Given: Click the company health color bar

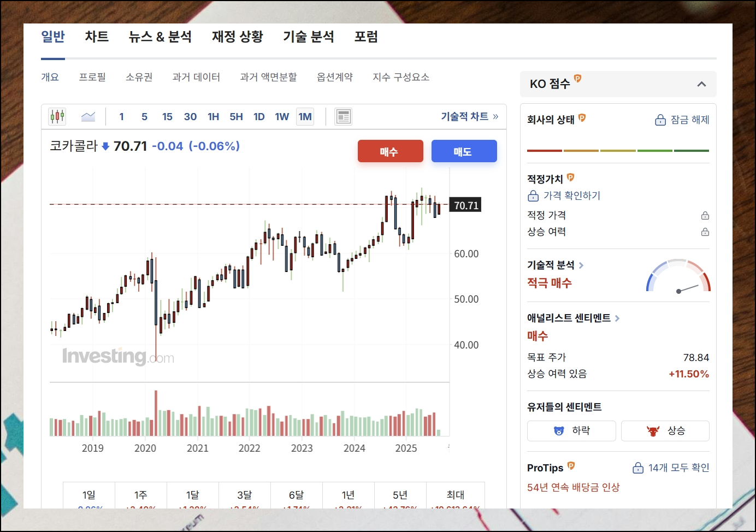Looking at the screenshot, I should pos(618,150).
